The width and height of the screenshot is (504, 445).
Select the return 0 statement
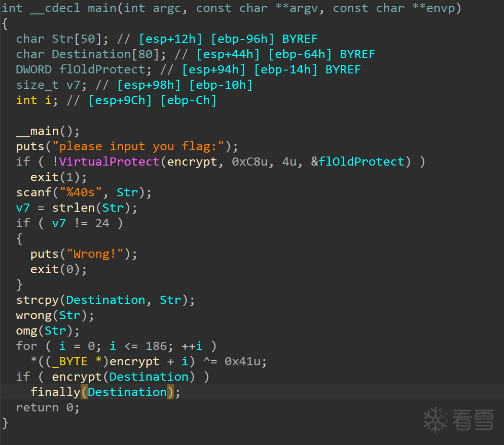tap(48, 407)
